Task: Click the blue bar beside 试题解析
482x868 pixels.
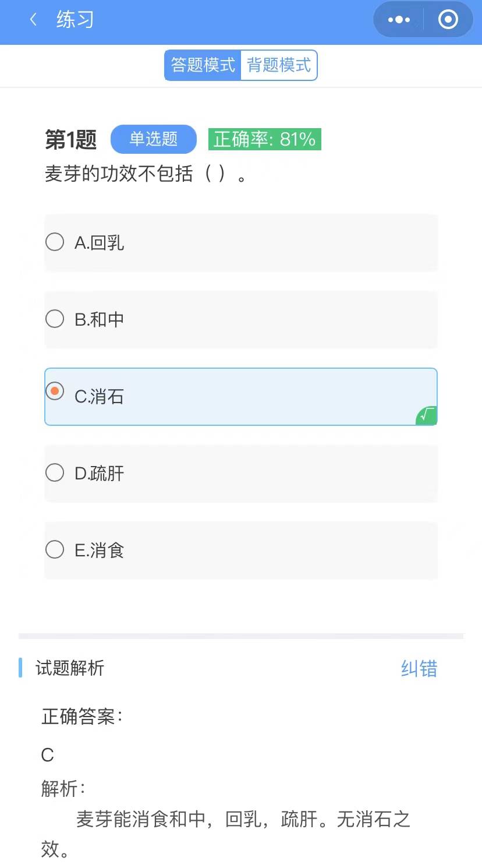Action: 22,668
